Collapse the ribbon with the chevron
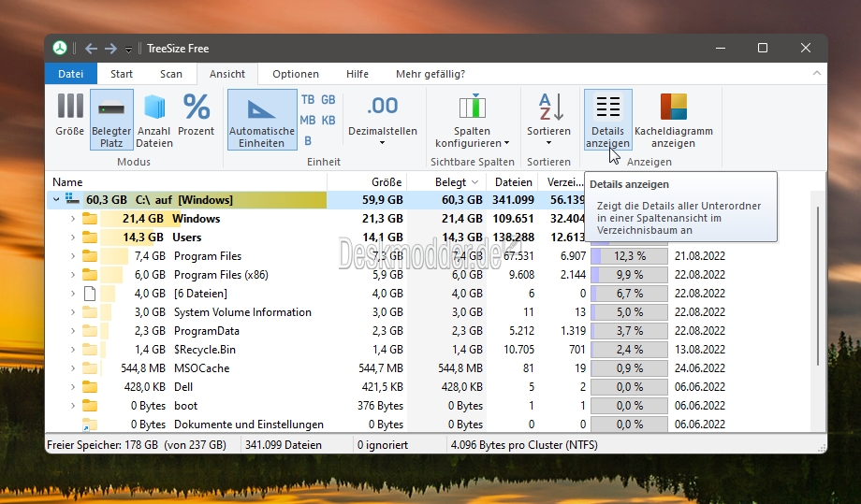Screen dimensions: 861x504 (x=816, y=74)
